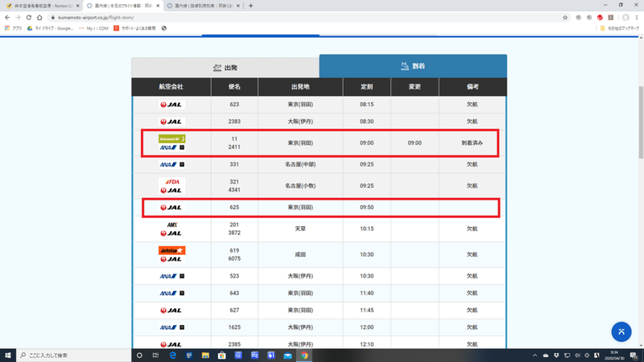This screenshot has width=644, height=362.
Task: Click the 便名 column header
Action: pyautogui.click(x=234, y=87)
